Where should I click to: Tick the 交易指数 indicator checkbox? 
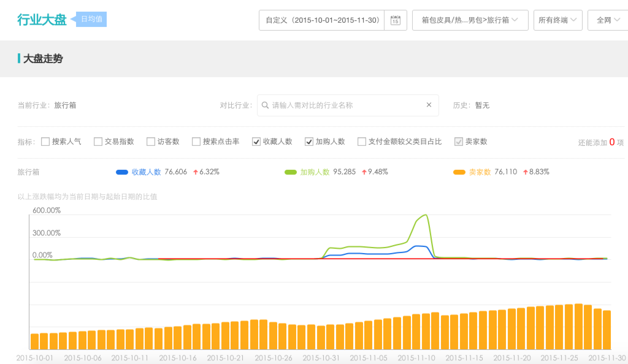[x=98, y=142]
